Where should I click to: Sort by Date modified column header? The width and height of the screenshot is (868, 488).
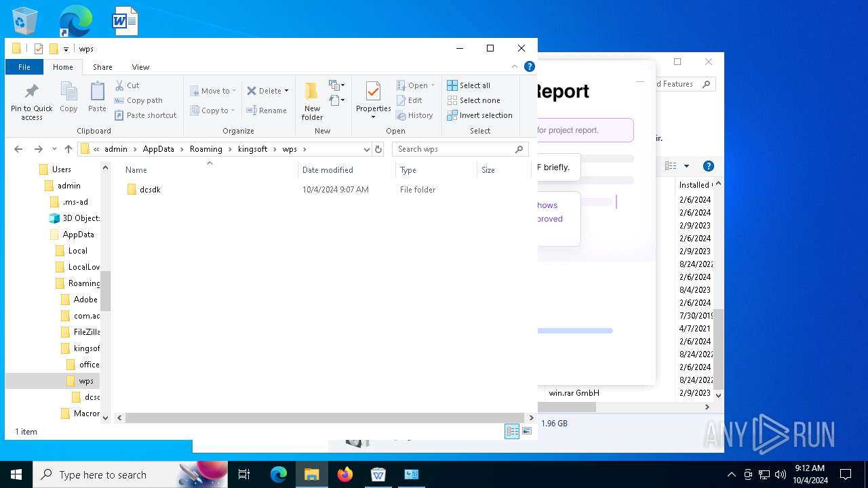pyautogui.click(x=347, y=170)
